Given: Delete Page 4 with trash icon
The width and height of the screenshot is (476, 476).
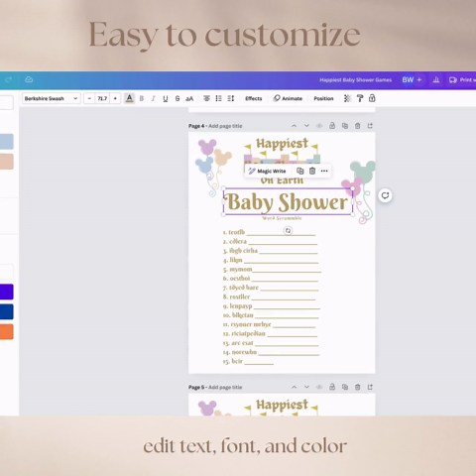Looking at the screenshot, I should click(357, 126).
